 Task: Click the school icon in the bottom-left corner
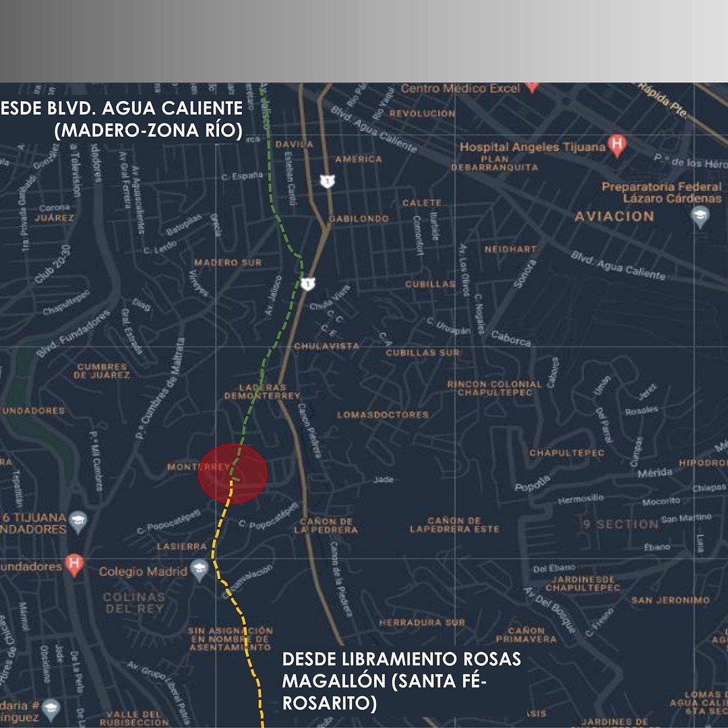click(51, 708)
